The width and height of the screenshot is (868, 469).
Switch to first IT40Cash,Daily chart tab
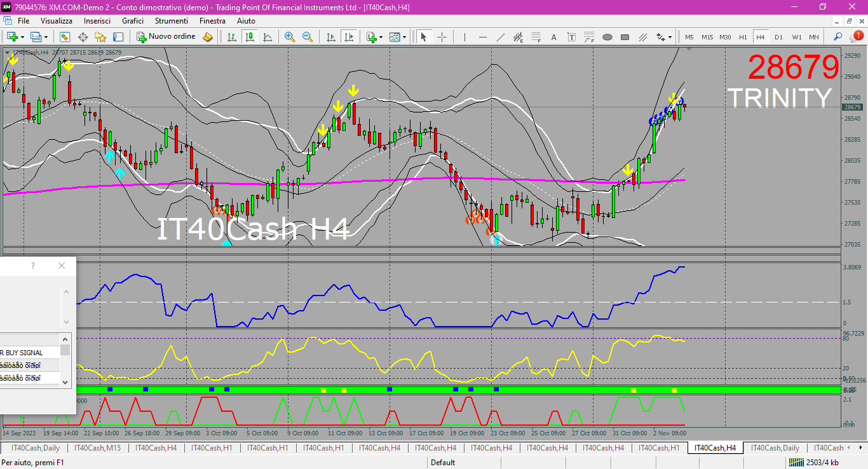click(x=34, y=448)
